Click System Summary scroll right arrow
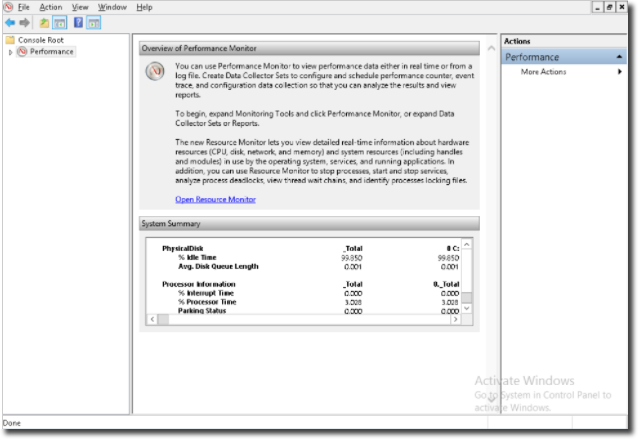This screenshot has width=638, height=439. pos(455,319)
